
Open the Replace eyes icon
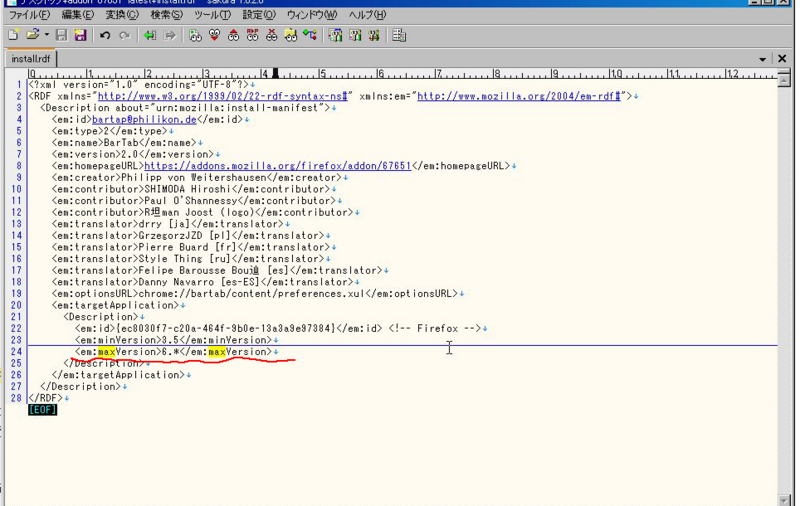tap(253, 35)
